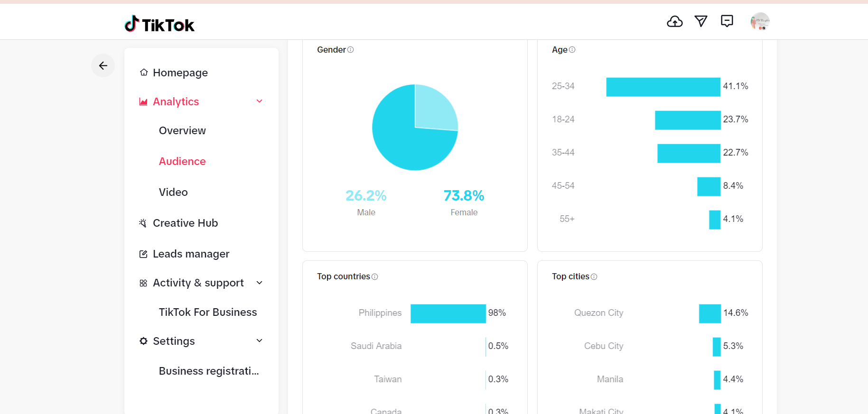
Task: Click the Philippines country bar
Action: pos(448,313)
